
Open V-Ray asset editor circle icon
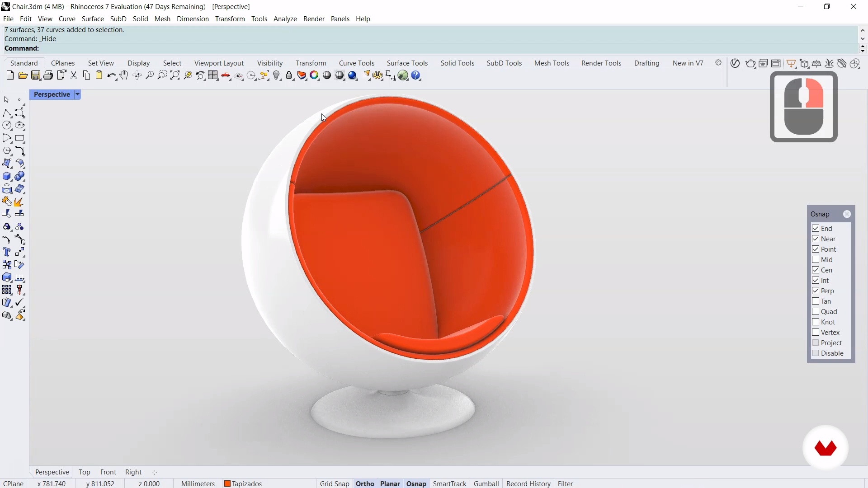coord(736,64)
